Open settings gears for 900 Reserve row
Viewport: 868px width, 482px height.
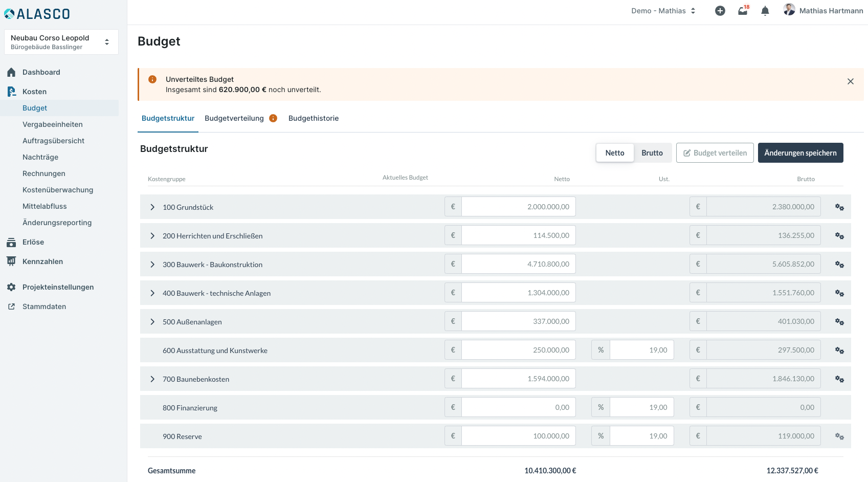pos(839,436)
